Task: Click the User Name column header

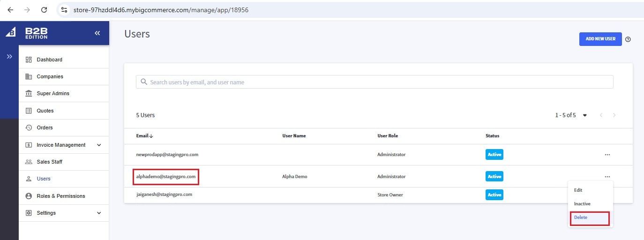Action: 294,136
